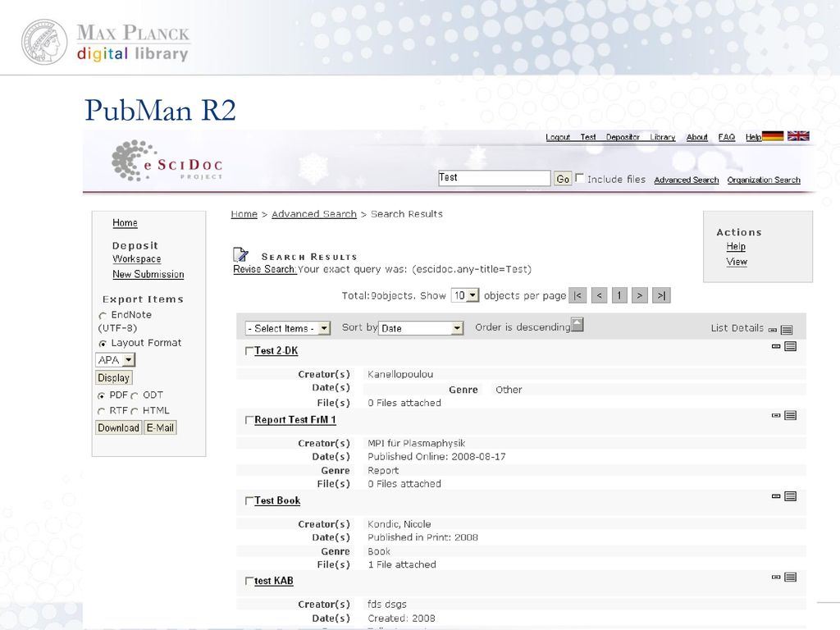The width and height of the screenshot is (840, 630).
Task: Collapse all items via List Details short-view icon
Action: (773, 330)
